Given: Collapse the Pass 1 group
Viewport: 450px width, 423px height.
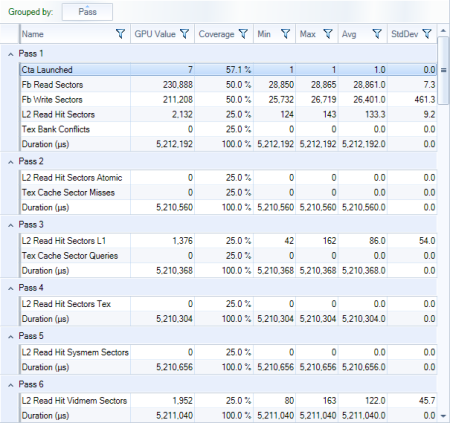Looking at the screenshot, I should (x=11, y=54).
